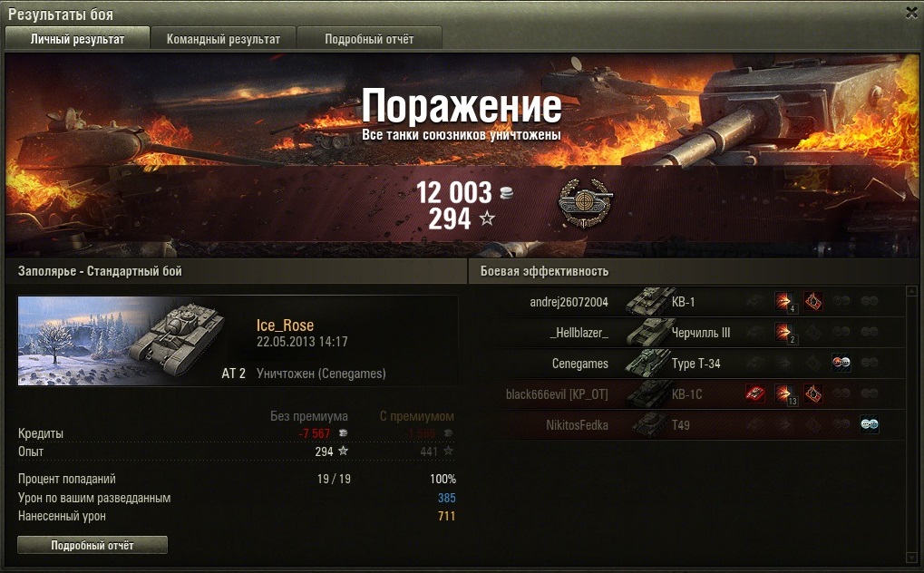Click the AT 2 tank map thumbnail
Viewport: 924px width, 573px height.
click(x=122, y=341)
